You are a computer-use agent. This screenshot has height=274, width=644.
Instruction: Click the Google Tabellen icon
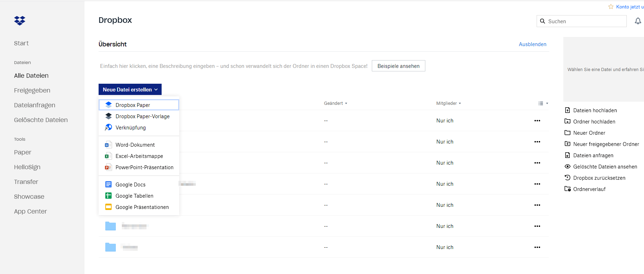108,196
